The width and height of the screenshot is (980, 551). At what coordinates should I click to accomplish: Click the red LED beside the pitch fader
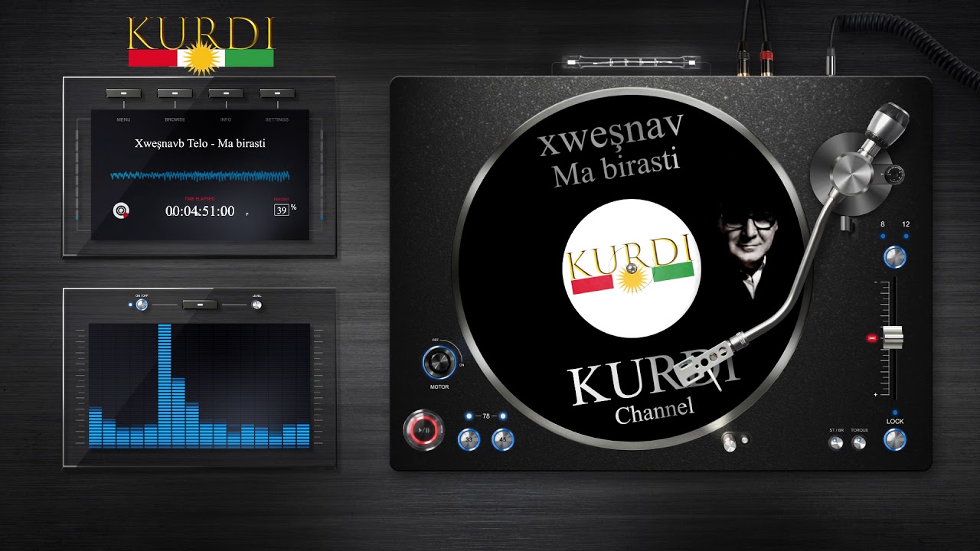click(x=871, y=338)
